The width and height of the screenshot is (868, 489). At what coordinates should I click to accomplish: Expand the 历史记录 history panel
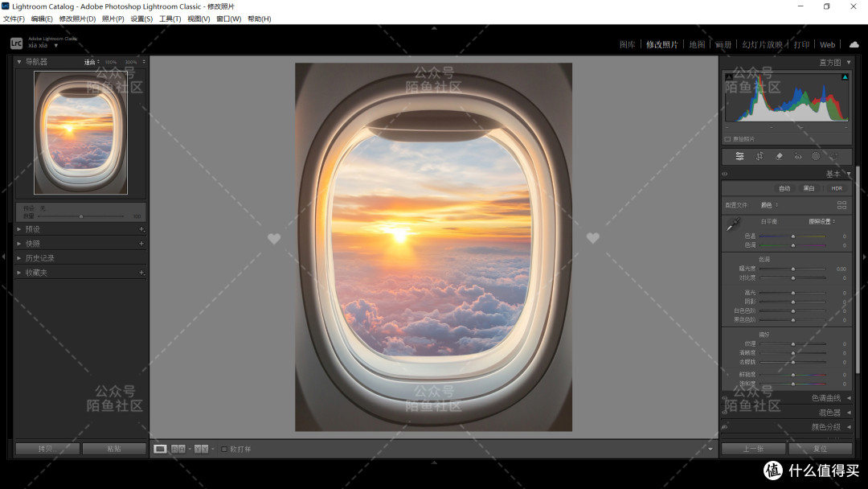point(19,258)
